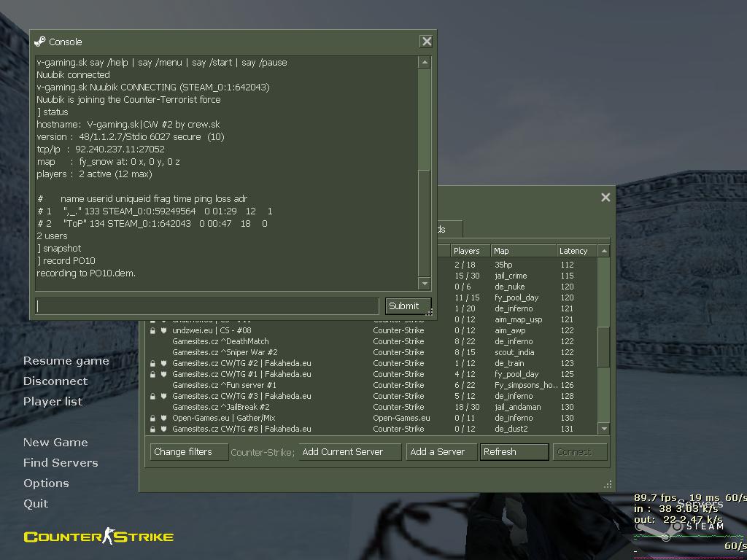The height and width of the screenshot is (560, 747).
Task: Click hostname line V-gaming.sk|CW #2
Action: 128,124
